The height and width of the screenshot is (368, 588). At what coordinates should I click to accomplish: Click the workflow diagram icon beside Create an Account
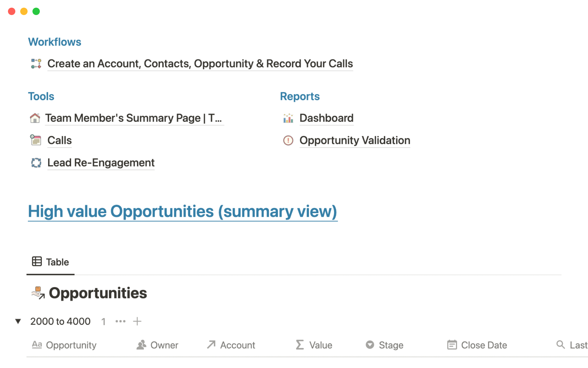point(36,63)
